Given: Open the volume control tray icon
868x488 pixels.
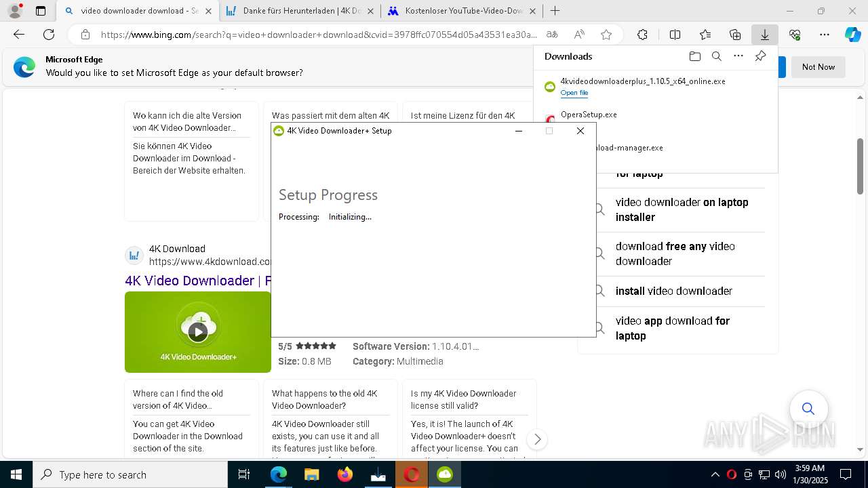Looking at the screenshot, I should (781, 474).
